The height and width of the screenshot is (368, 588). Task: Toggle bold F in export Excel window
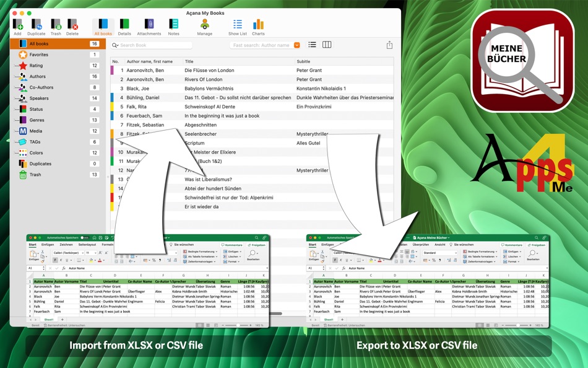(x=335, y=260)
